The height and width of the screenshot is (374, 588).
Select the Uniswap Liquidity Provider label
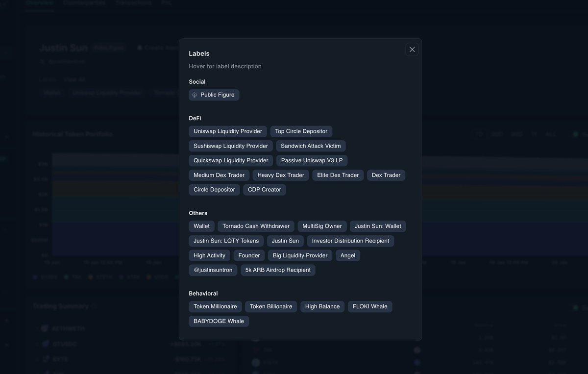[x=228, y=131]
